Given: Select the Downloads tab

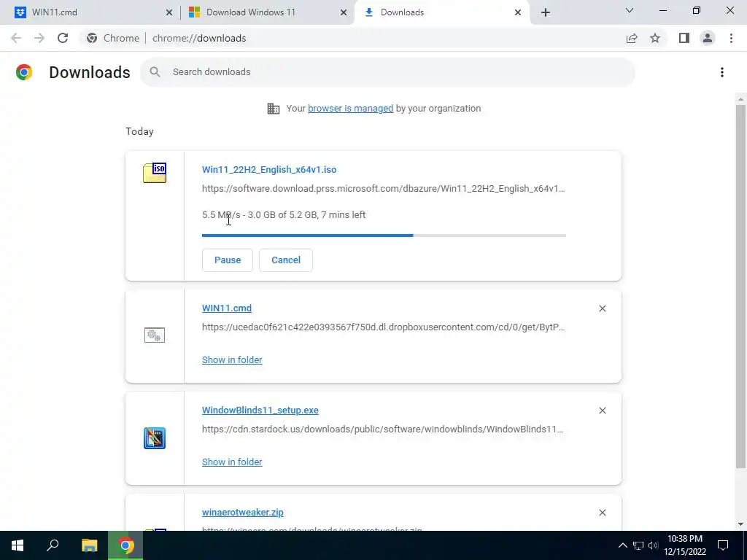Looking at the screenshot, I should (442, 12).
